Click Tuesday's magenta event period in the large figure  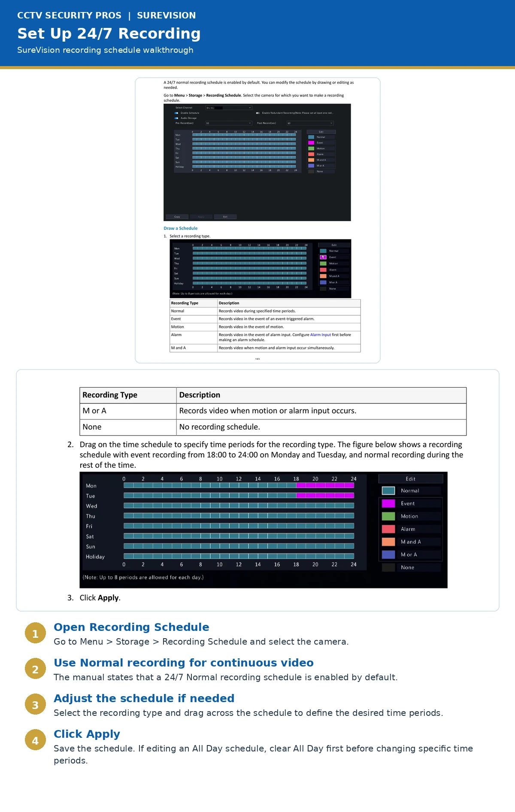tap(325, 495)
